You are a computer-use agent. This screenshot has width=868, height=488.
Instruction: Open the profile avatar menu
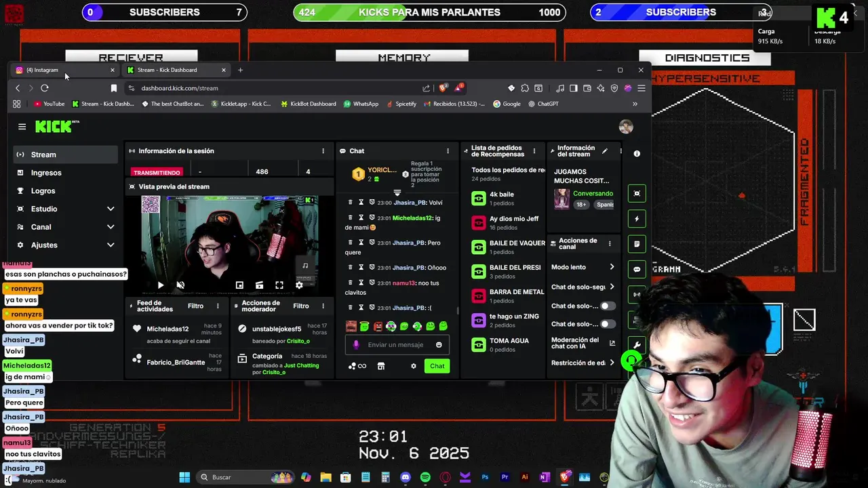coord(626,127)
